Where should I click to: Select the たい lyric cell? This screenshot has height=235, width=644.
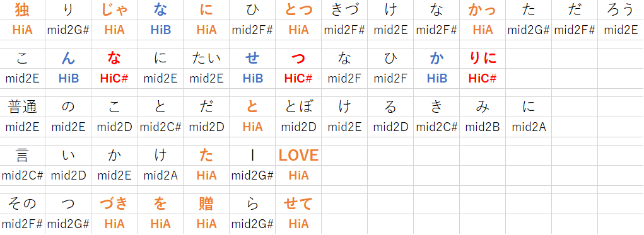pyautogui.click(x=207, y=59)
